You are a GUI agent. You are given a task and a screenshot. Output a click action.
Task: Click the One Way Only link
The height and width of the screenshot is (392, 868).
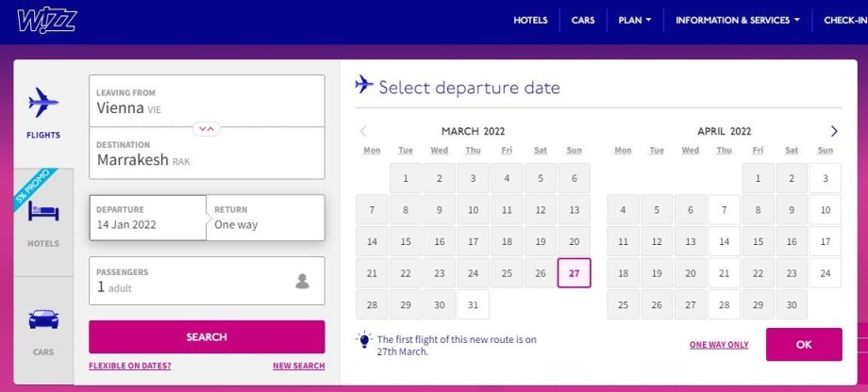pos(719,345)
